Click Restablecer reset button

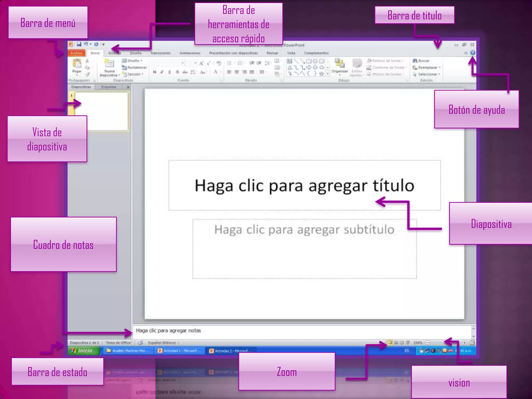point(137,68)
